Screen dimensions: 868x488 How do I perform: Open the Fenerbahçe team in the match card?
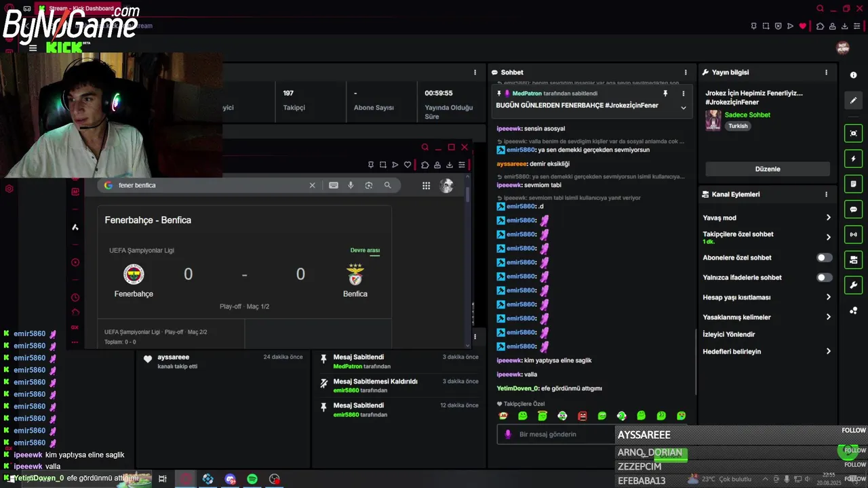(134, 281)
